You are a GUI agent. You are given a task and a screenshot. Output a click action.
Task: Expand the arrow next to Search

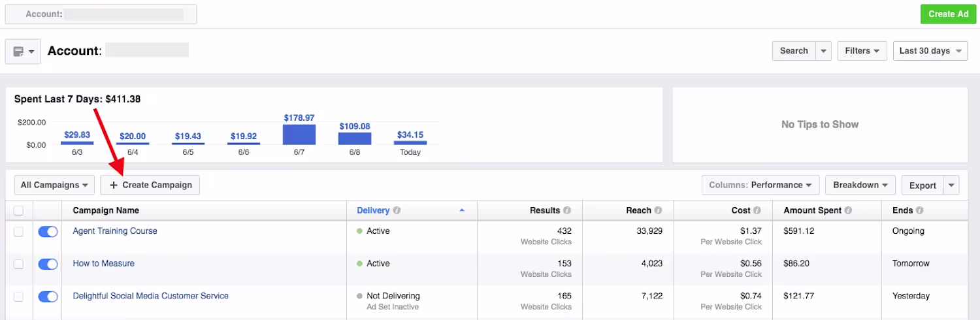coord(823,51)
